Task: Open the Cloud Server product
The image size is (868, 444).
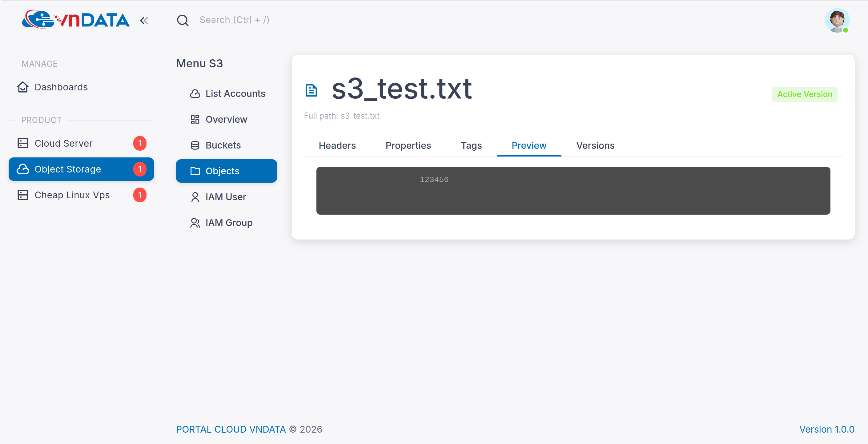Action: pyautogui.click(x=63, y=143)
